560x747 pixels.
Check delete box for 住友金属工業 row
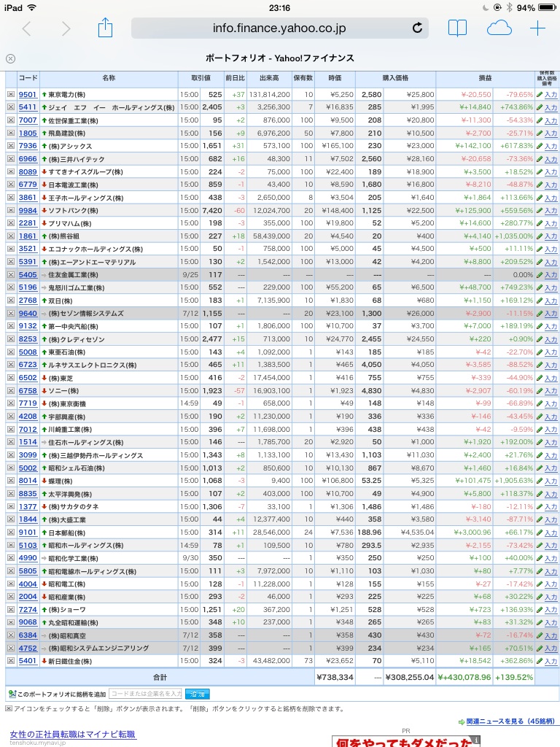coord(10,275)
